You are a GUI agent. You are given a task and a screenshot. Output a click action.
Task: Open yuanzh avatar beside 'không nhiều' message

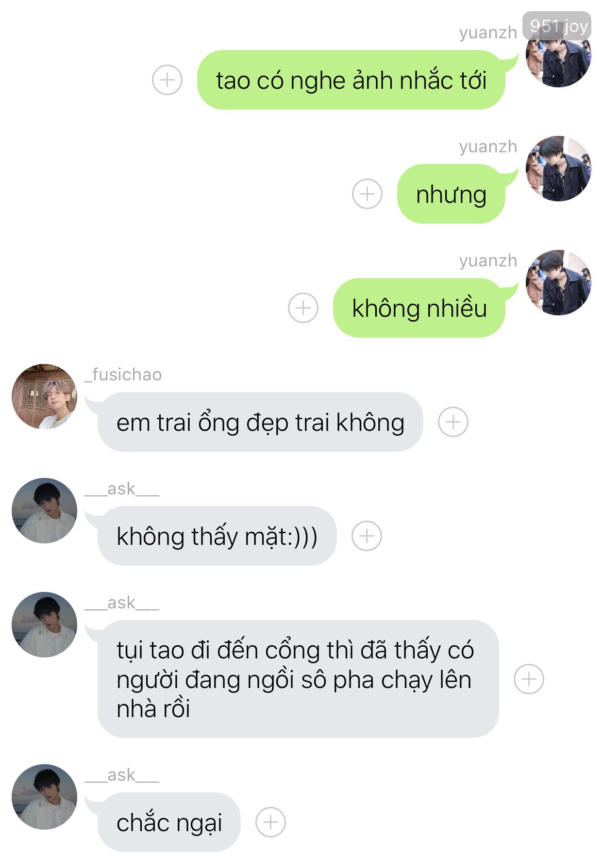coord(558,282)
